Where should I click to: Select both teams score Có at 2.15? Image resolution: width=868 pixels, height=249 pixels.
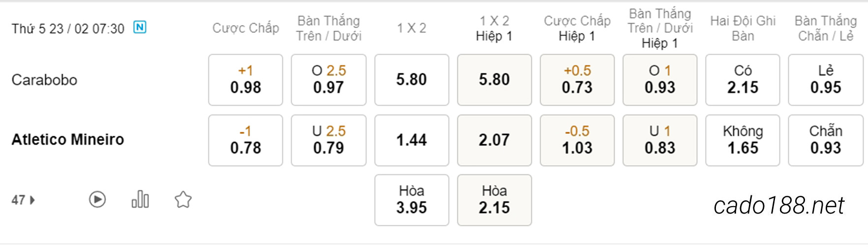click(x=743, y=80)
